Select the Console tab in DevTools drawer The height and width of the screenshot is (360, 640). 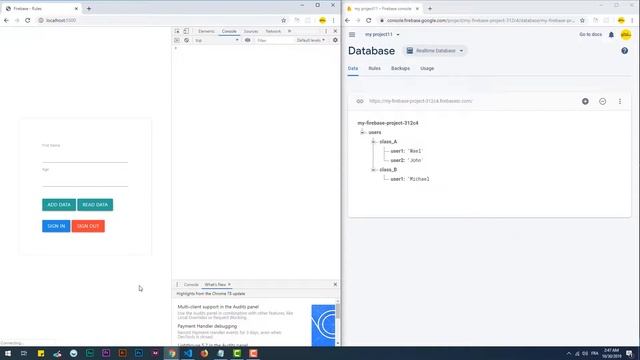191,284
